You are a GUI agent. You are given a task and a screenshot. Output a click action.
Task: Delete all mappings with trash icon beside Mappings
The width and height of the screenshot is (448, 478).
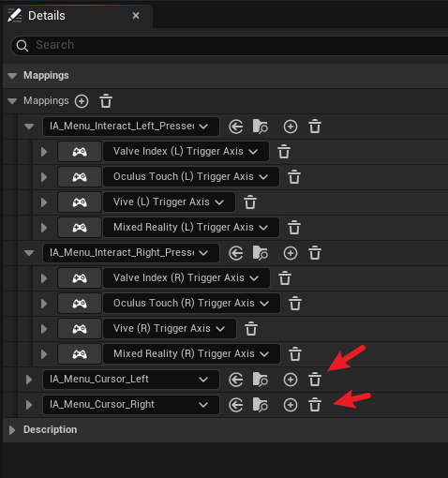(106, 101)
